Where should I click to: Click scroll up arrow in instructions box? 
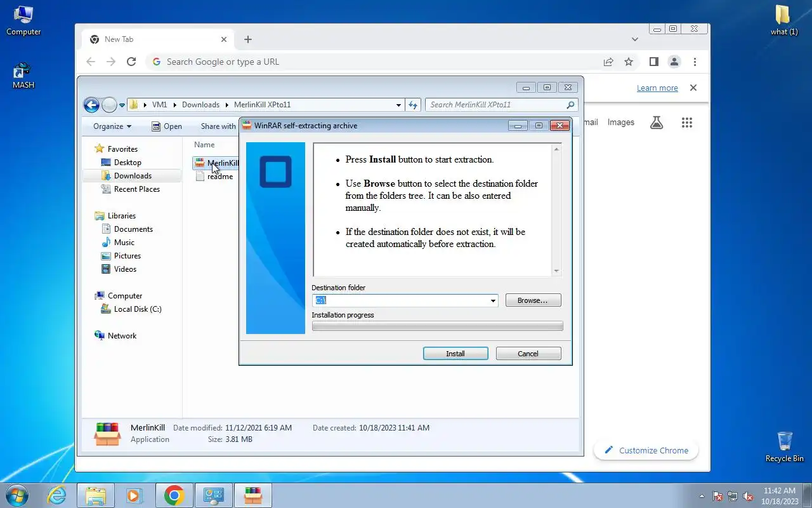557,149
